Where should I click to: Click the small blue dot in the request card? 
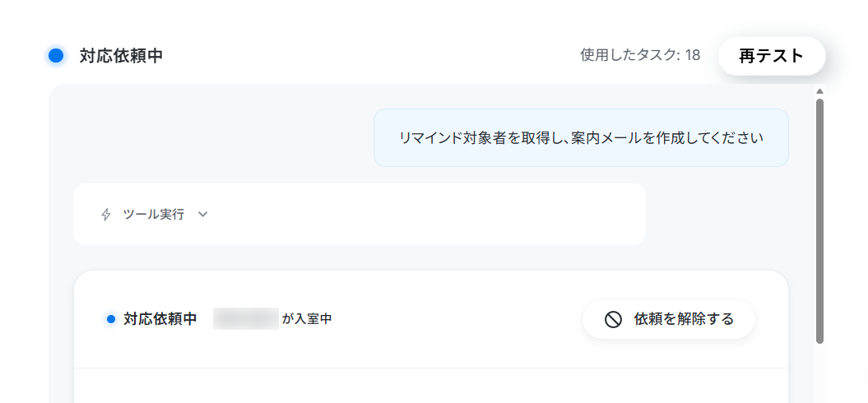tap(111, 319)
